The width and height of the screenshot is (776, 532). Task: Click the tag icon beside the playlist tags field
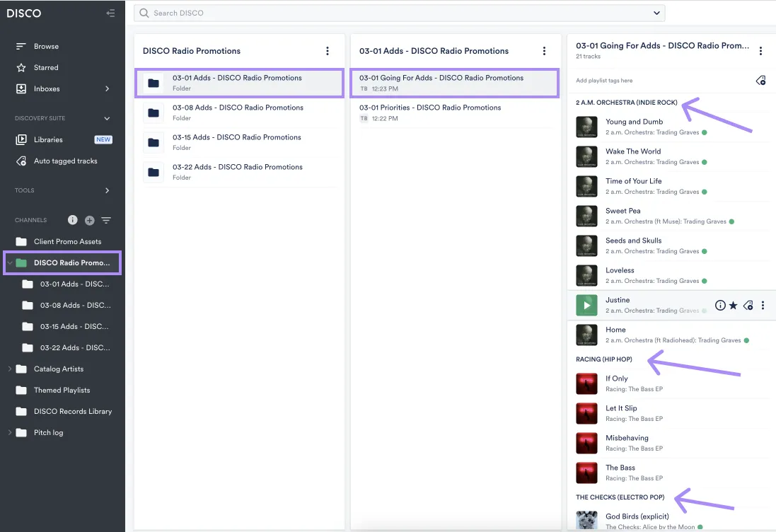coord(761,80)
